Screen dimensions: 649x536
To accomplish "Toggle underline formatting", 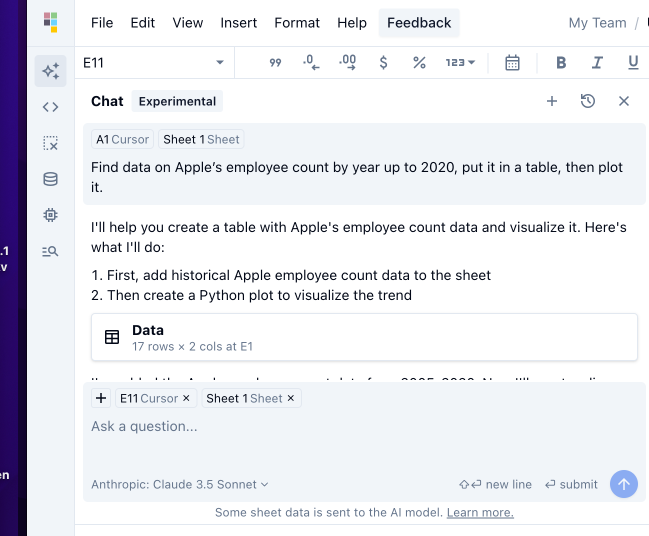I will point(633,63).
